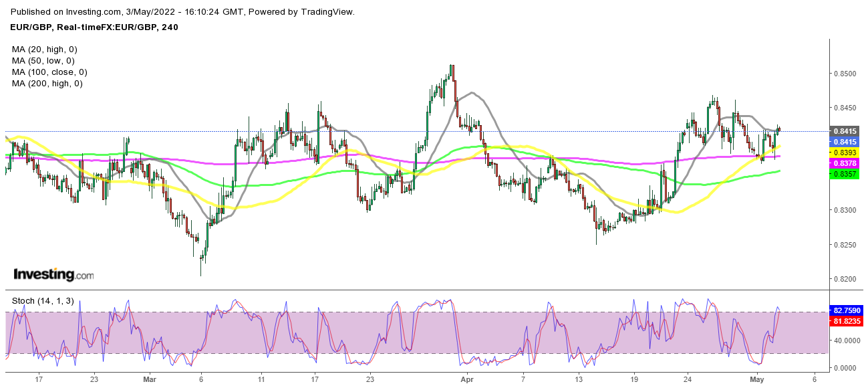Select the magenta 0.8378 price tag
This screenshot has width=868, height=388.
[841, 163]
